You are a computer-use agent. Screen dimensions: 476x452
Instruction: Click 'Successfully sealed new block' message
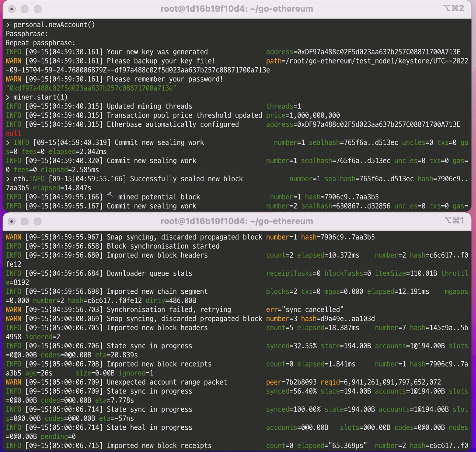tap(187, 179)
